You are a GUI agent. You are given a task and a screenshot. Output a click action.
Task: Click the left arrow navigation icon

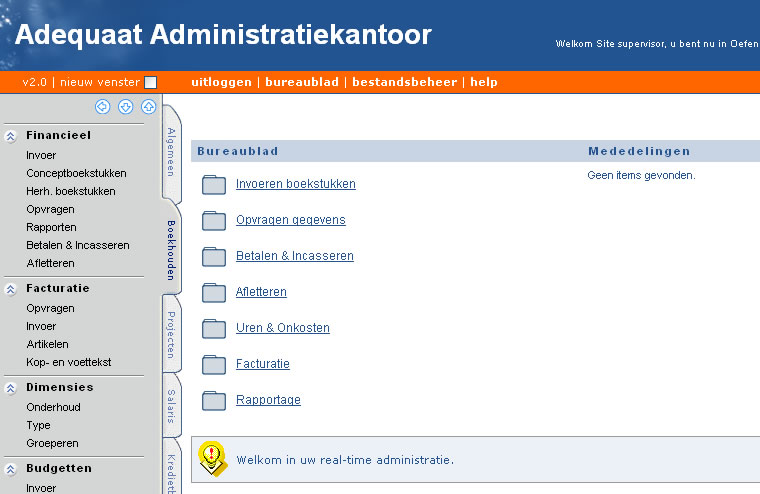[102, 107]
